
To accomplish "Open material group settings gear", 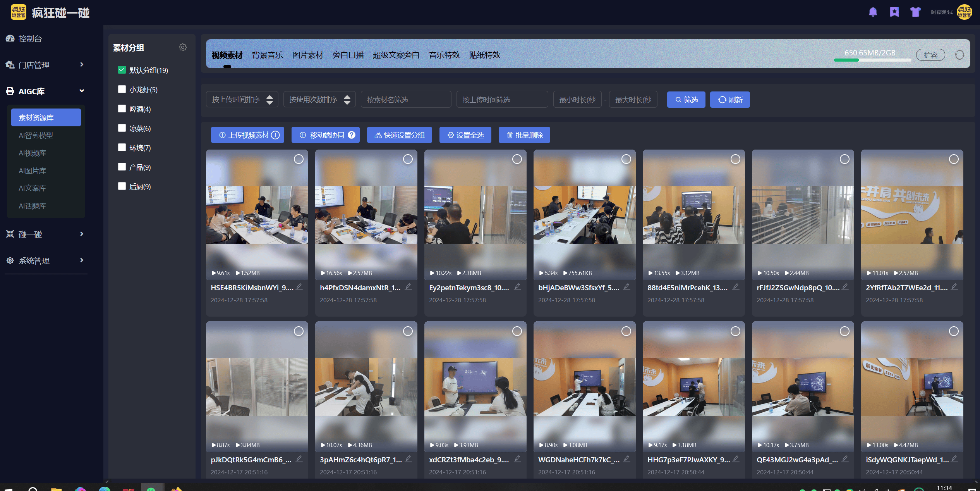I will pyautogui.click(x=183, y=47).
